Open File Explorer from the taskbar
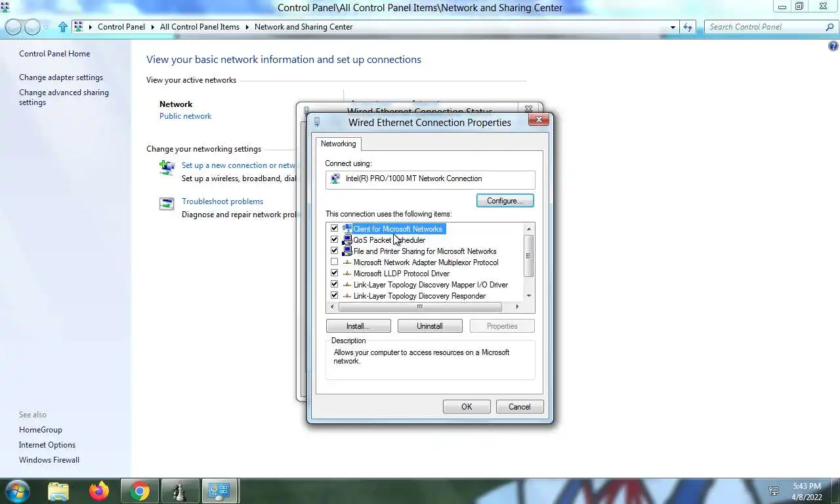Image resolution: width=840 pixels, height=504 pixels. tap(58, 491)
